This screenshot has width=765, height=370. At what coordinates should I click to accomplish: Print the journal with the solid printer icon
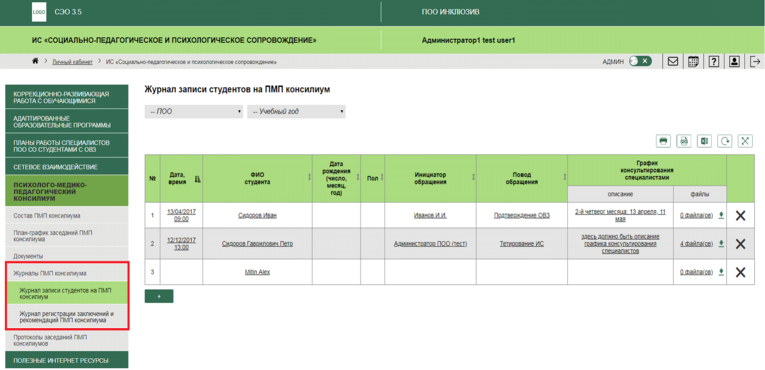(x=663, y=141)
